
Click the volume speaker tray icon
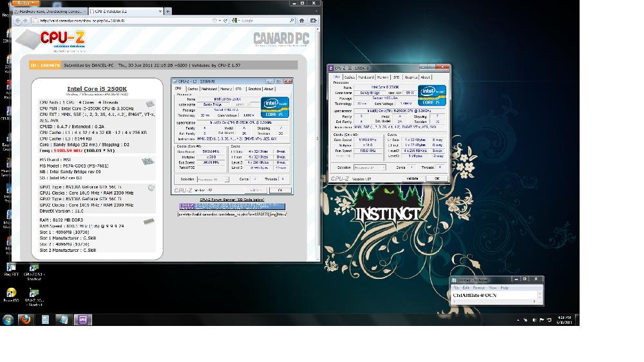[x=534, y=319]
